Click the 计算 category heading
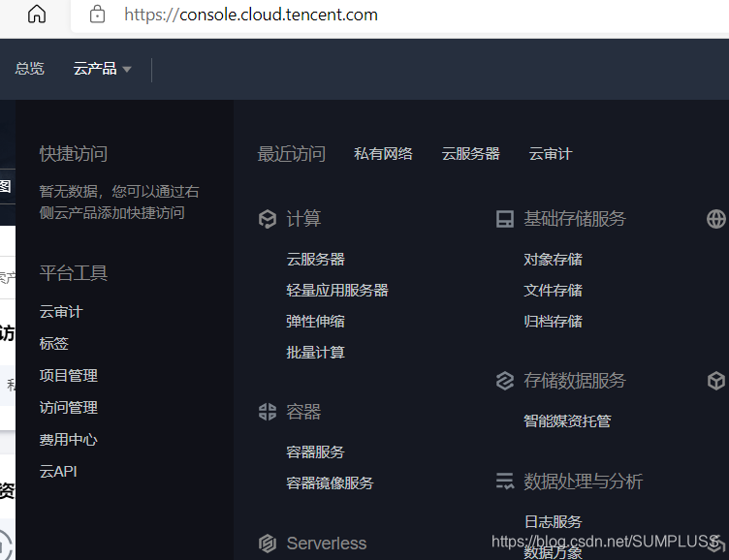Viewport: 729px width, 560px height. [303, 219]
